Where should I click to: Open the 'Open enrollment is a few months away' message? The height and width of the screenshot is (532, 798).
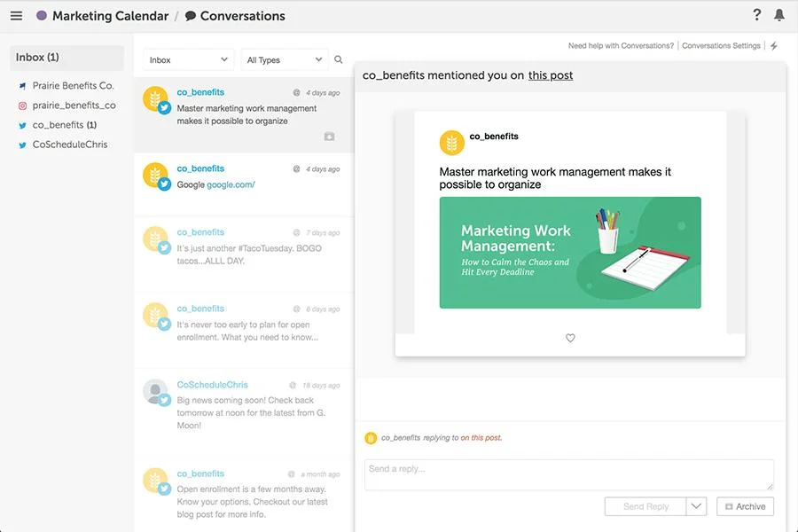coord(244,495)
